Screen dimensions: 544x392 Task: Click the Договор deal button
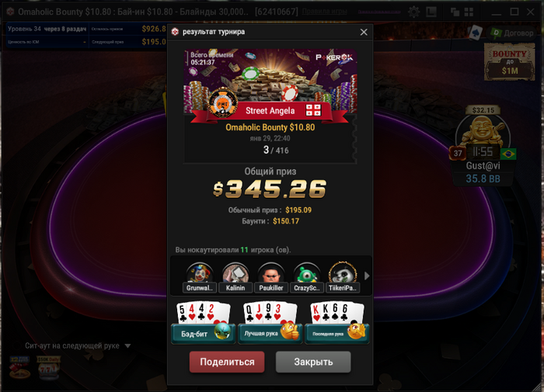[512, 33]
